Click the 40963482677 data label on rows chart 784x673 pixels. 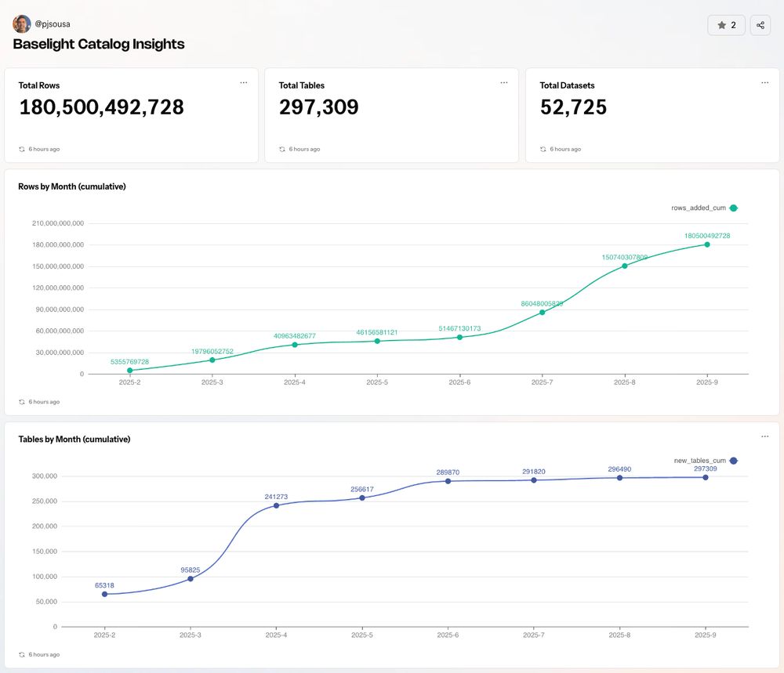(x=295, y=336)
